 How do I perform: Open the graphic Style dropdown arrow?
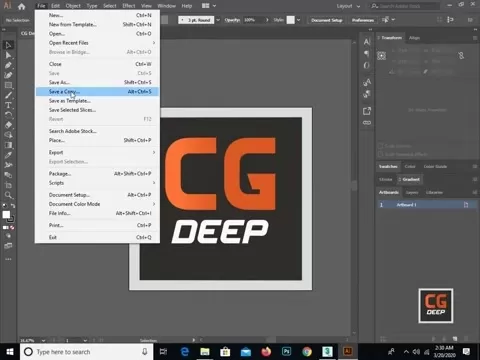coord(298,20)
